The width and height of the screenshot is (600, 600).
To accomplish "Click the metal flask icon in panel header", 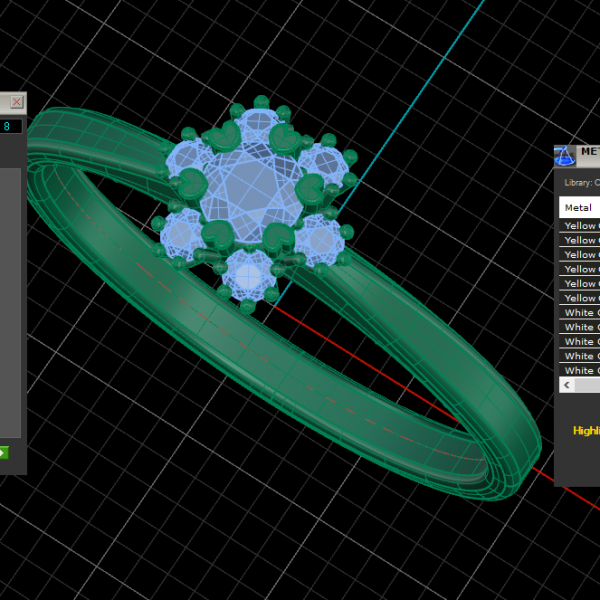I will (564, 155).
